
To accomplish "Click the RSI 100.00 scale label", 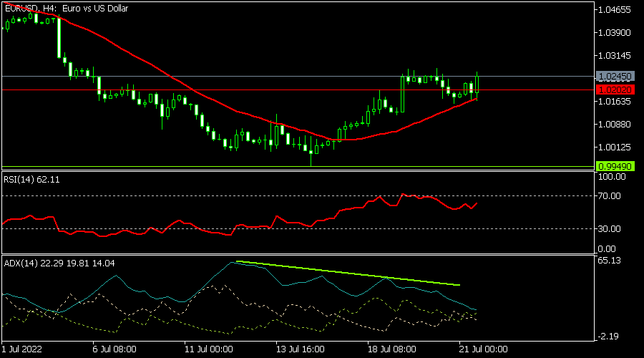I will [612, 177].
